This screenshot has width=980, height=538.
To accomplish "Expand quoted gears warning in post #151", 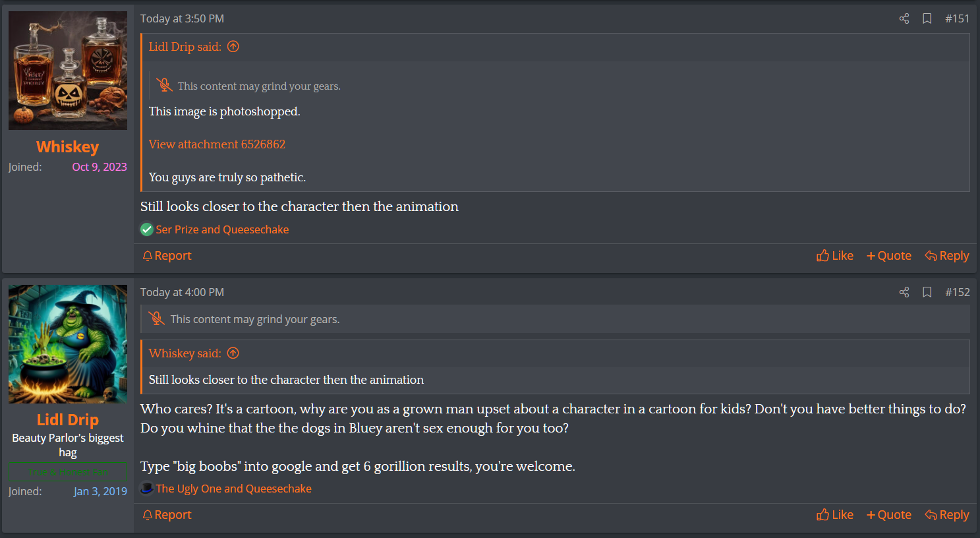I will click(x=258, y=86).
